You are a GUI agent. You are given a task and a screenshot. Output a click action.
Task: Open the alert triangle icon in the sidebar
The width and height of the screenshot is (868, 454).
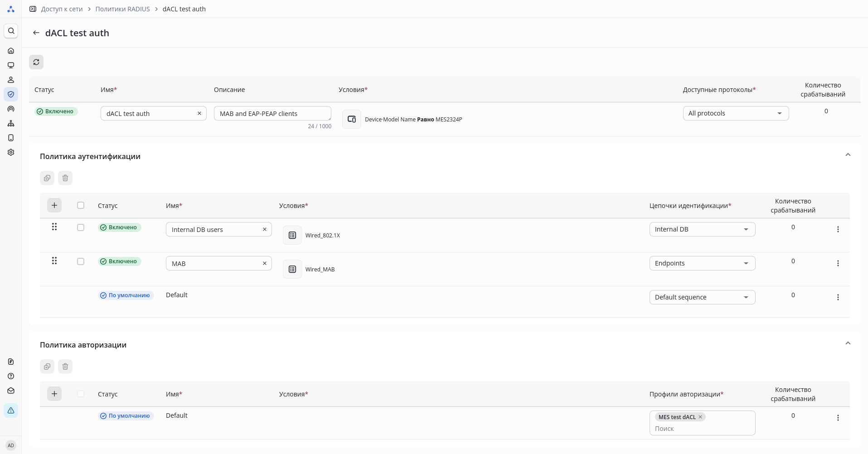(x=11, y=411)
